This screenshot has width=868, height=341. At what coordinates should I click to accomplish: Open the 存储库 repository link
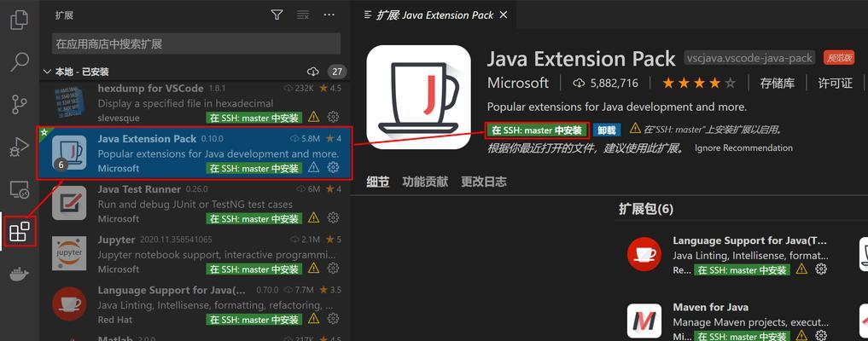(778, 83)
